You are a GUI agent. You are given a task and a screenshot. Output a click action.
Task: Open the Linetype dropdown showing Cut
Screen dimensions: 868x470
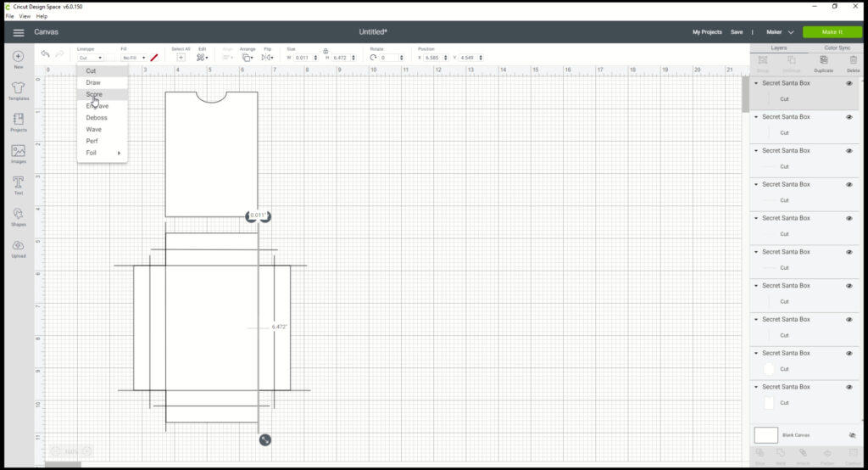90,58
